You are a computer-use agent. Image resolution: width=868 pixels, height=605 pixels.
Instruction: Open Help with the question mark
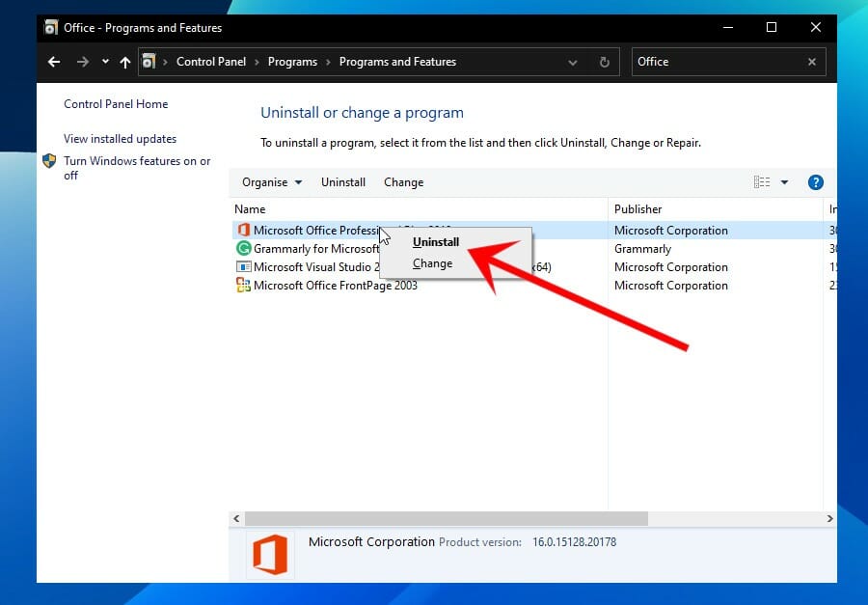[815, 182]
